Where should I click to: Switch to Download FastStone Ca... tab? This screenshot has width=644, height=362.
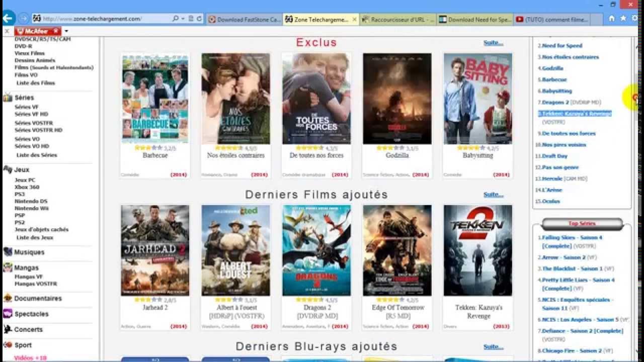click(244, 20)
